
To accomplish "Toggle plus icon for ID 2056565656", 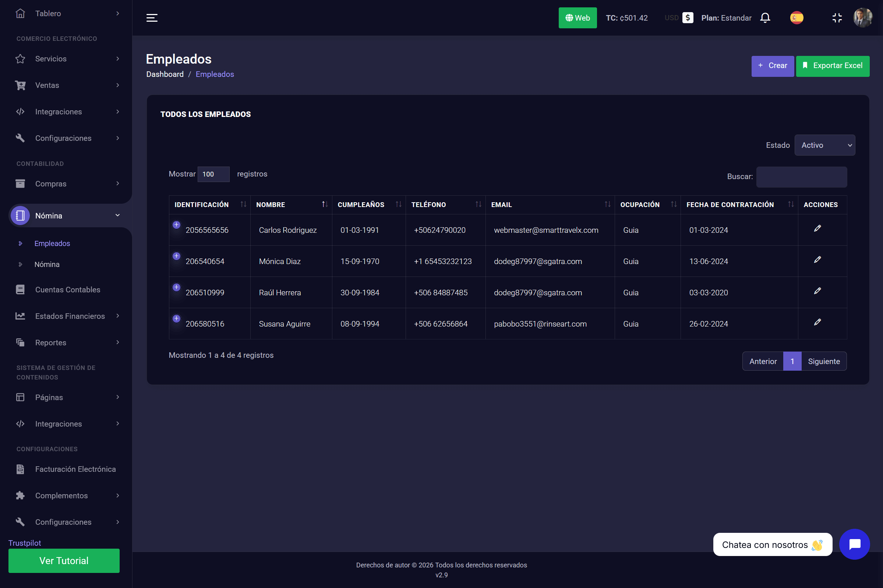I will point(176,225).
